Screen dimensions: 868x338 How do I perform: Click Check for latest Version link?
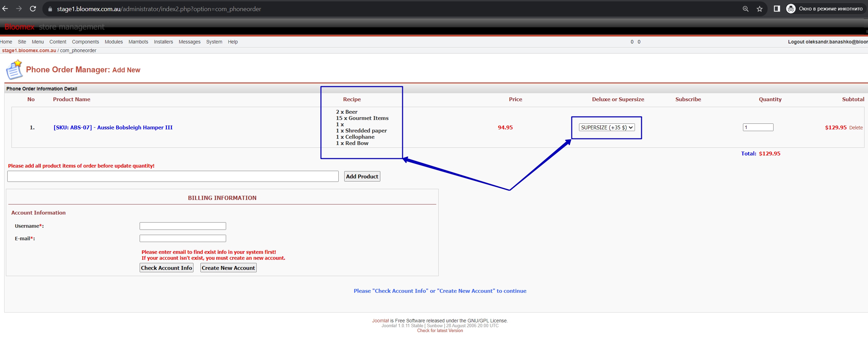[440, 330]
